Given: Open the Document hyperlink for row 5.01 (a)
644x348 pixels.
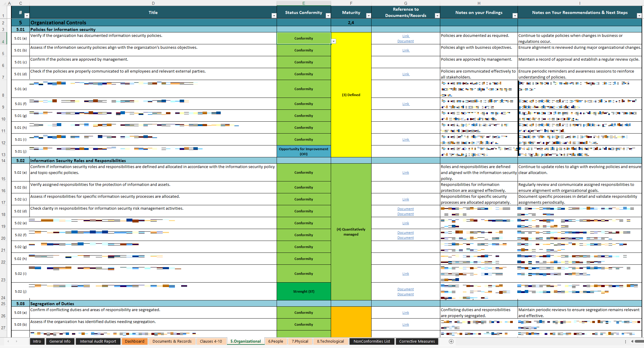Looking at the screenshot, I should (x=406, y=41).
